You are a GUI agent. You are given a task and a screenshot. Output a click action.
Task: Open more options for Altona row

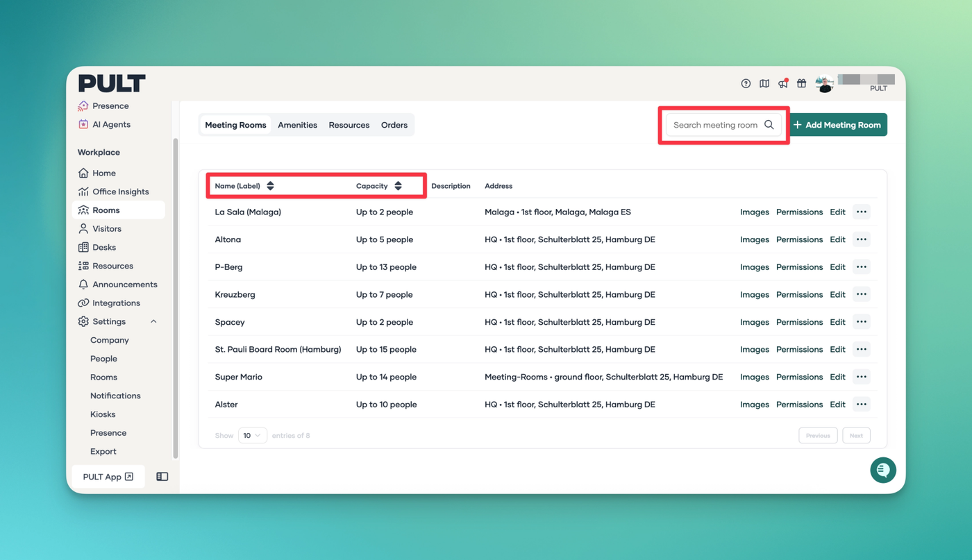[x=861, y=239]
